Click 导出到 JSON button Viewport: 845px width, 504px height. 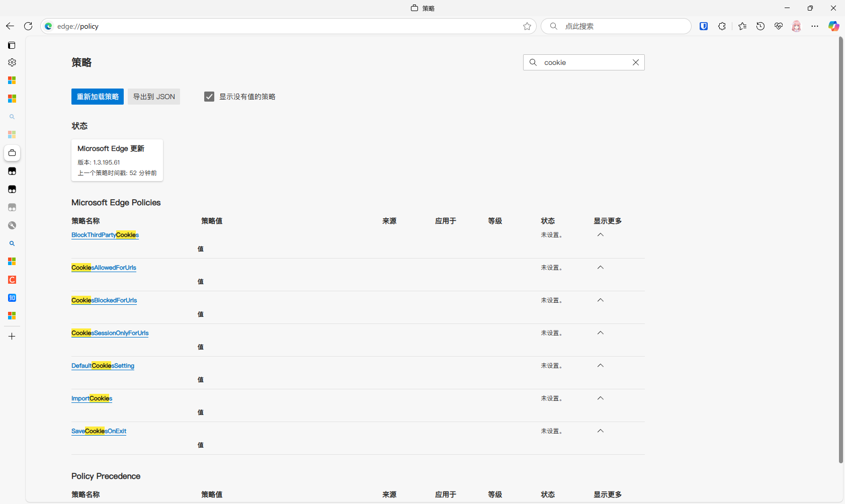154,97
